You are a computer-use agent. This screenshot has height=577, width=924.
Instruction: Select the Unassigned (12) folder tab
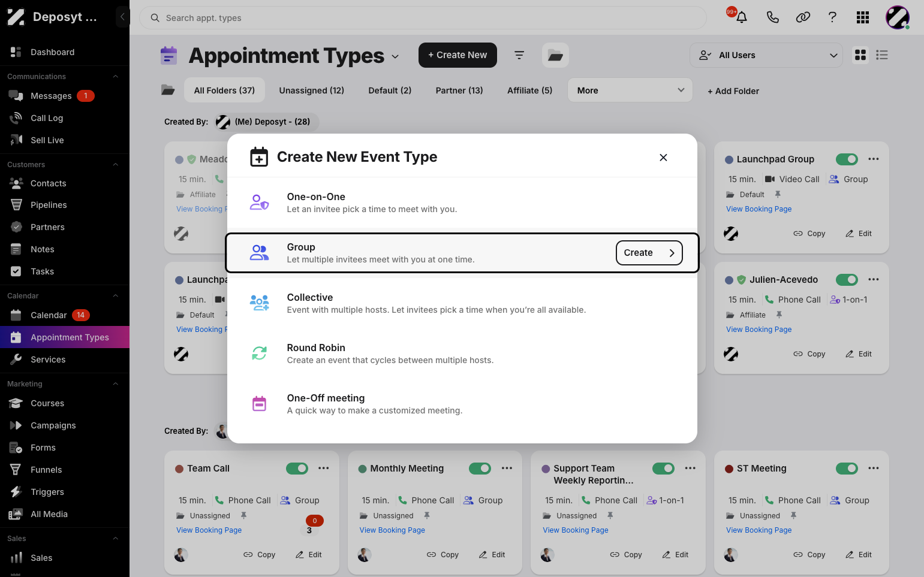tap(312, 90)
